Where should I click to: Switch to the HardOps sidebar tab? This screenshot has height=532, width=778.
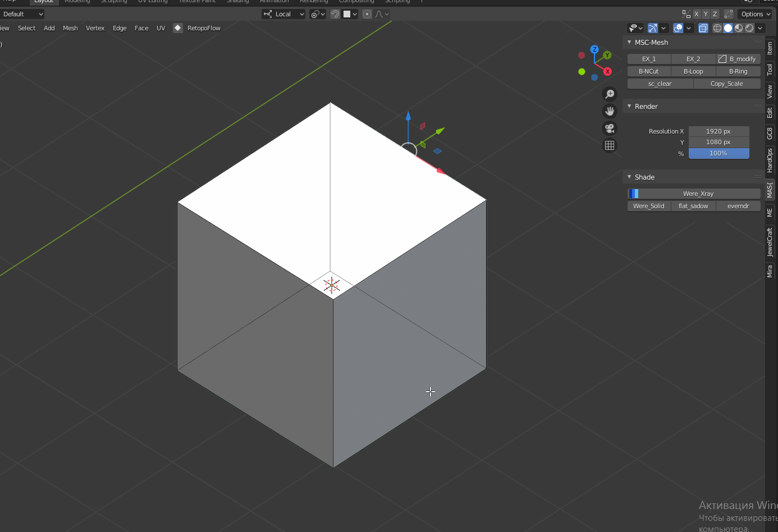770,160
